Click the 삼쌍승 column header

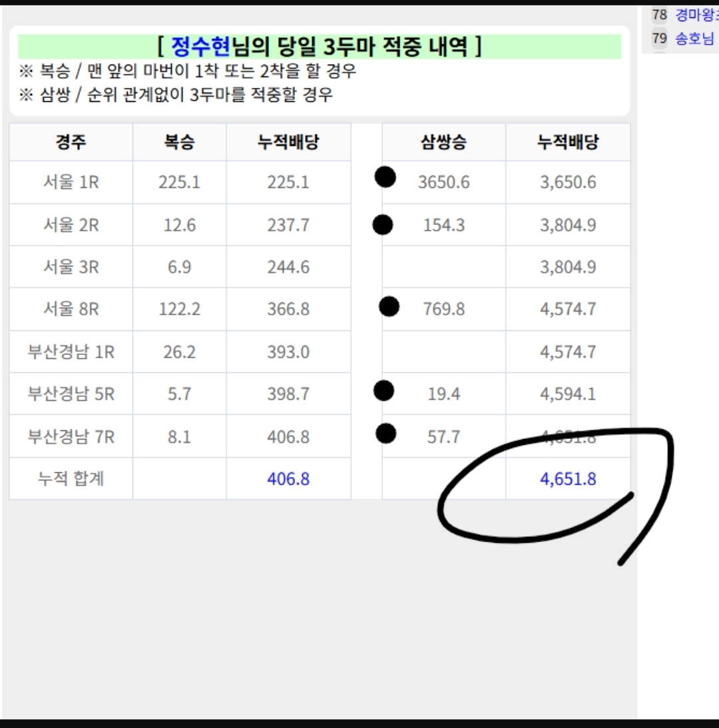coord(443,142)
